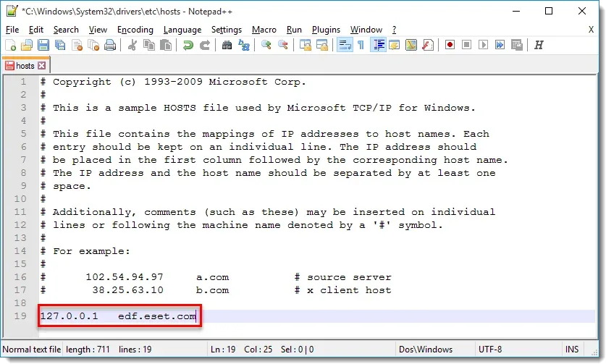Click the bold H toolbar icon
This screenshot has height=364, width=606.
click(539, 45)
